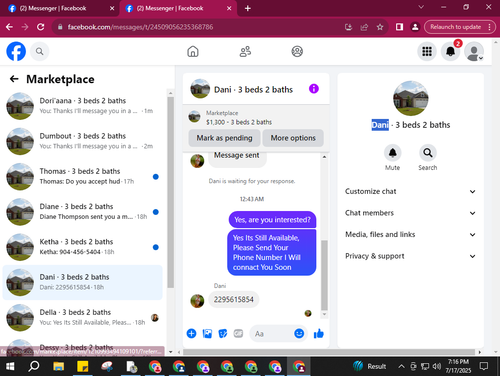The height and width of the screenshot is (376, 500).
Task: Open Windows notification center
Action: 484,366
